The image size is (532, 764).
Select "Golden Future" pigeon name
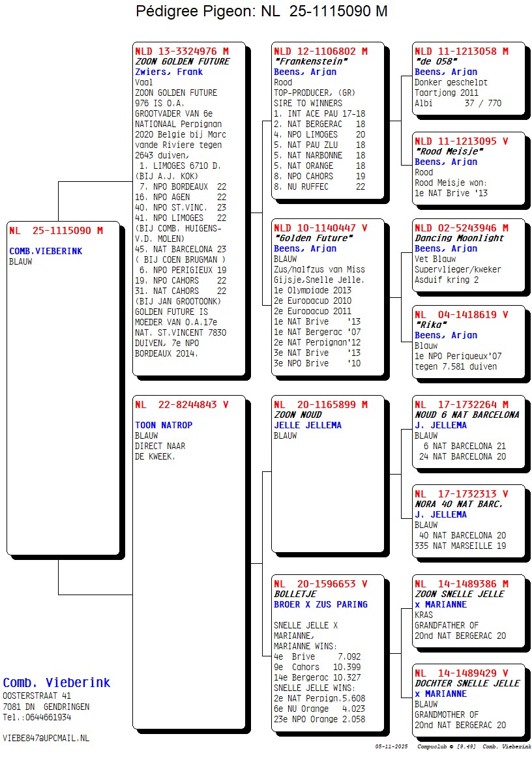(x=312, y=238)
